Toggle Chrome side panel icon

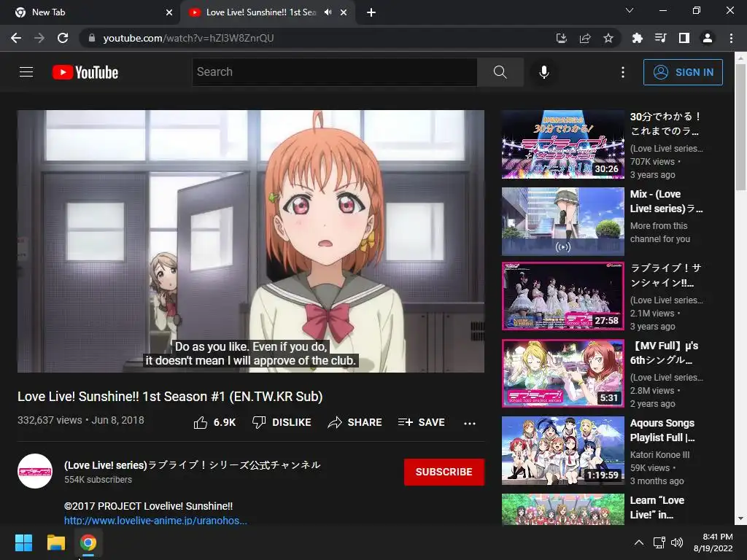pos(684,38)
